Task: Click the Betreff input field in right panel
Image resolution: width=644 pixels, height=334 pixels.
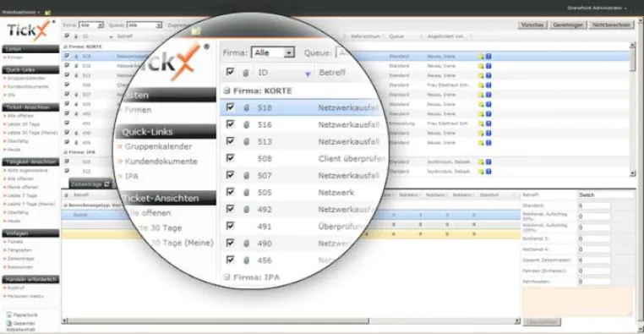Action: tap(605, 194)
